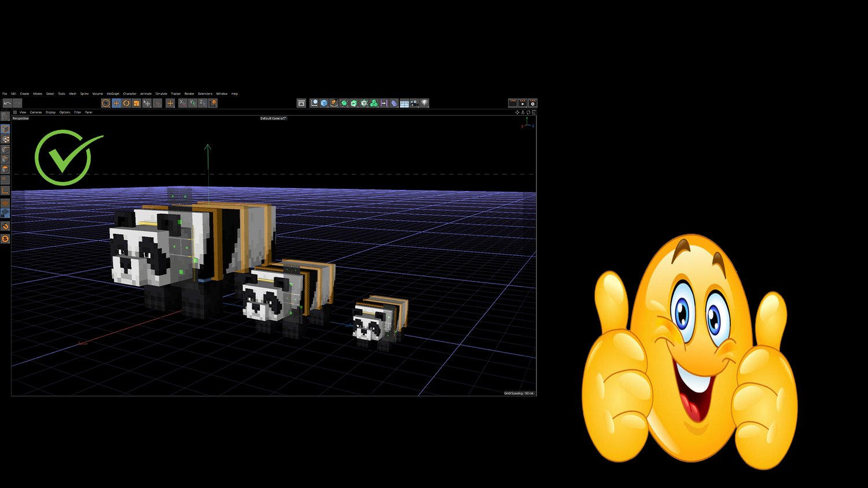Viewport: 868px width, 488px height.
Task: Add a Floor environment object
Action: tap(404, 103)
